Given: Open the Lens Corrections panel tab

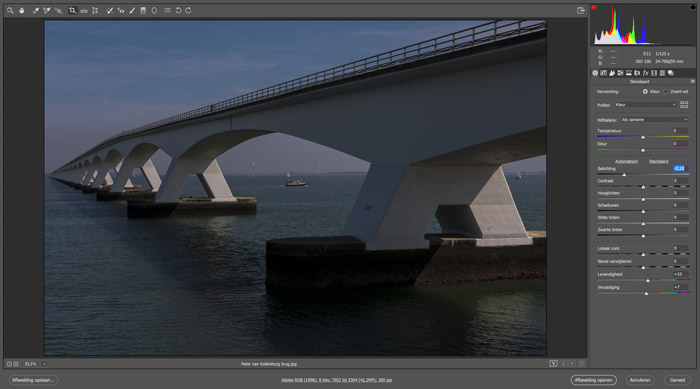Looking at the screenshot, I should (637, 73).
